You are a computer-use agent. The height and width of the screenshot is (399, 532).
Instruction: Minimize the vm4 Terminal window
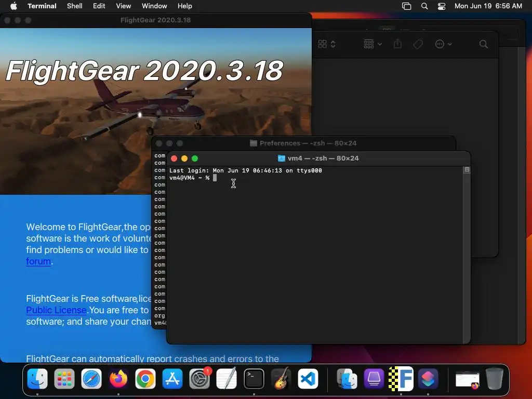tap(184, 158)
